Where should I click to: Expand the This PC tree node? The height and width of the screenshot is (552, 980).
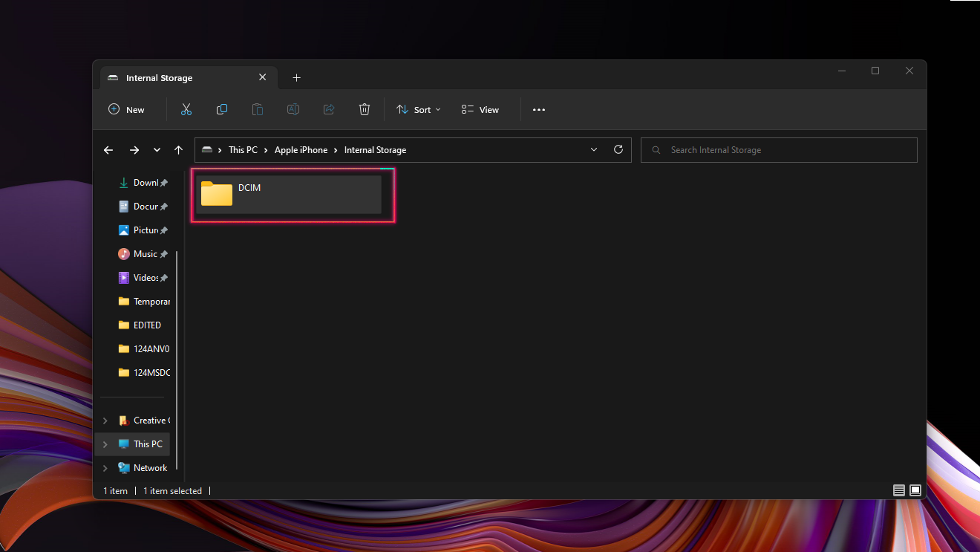pos(105,444)
